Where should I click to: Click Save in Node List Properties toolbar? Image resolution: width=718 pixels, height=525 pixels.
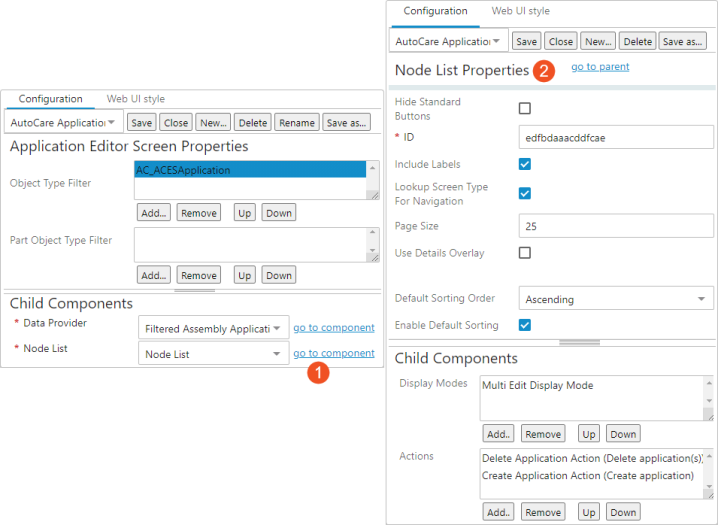click(527, 41)
